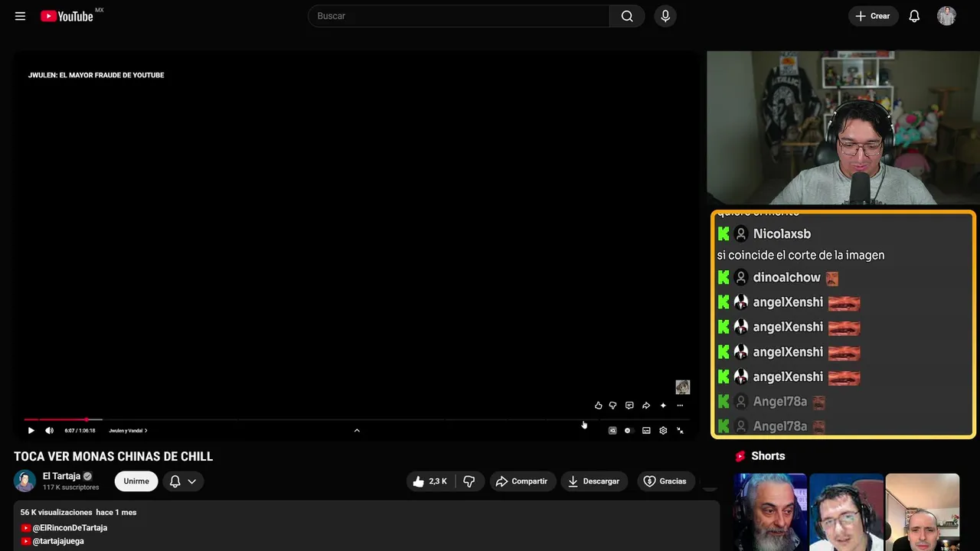Click the in-player share arrow icon
Viewport: 980px width, 551px height.
646,406
